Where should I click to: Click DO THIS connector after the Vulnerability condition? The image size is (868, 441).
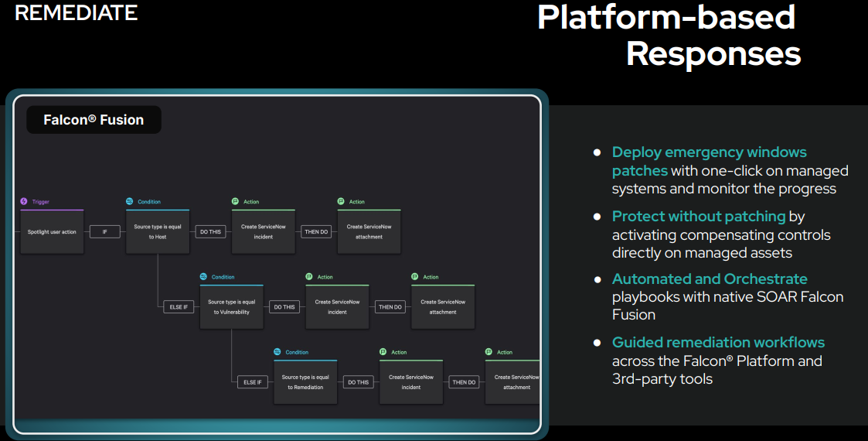(x=284, y=307)
